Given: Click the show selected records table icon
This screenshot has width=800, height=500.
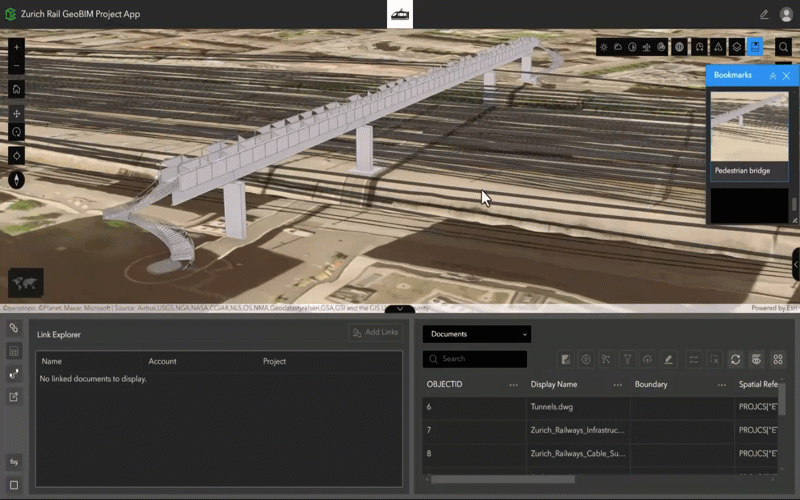Looking at the screenshot, I should [565, 360].
